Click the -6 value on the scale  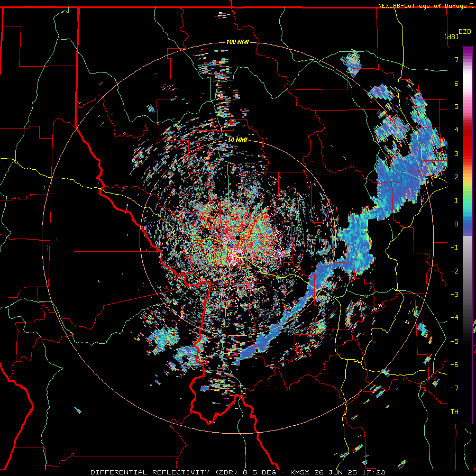pos(454,365)
